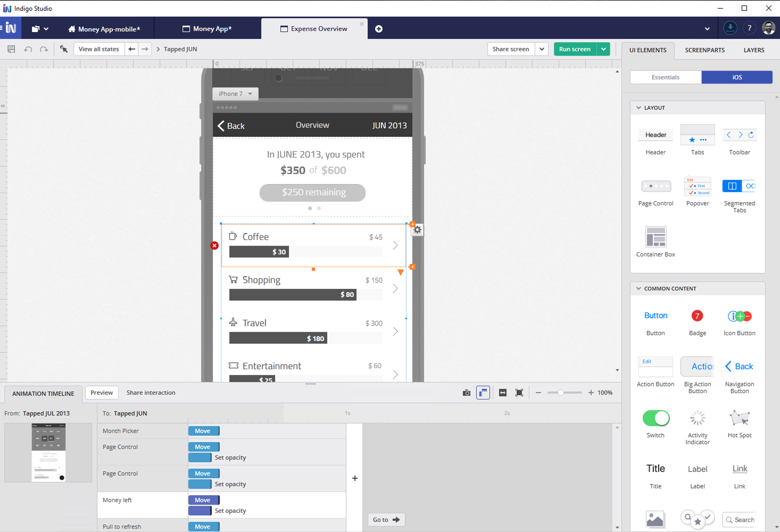Viewport: 780px width, 532px height.
Task: Select the Money left timeline row
Action: point(222,505)
